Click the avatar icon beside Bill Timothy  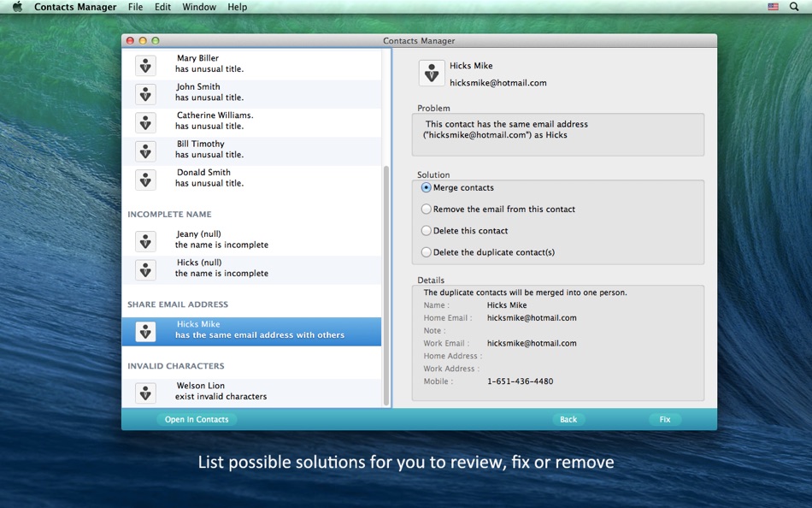point(145,151)
